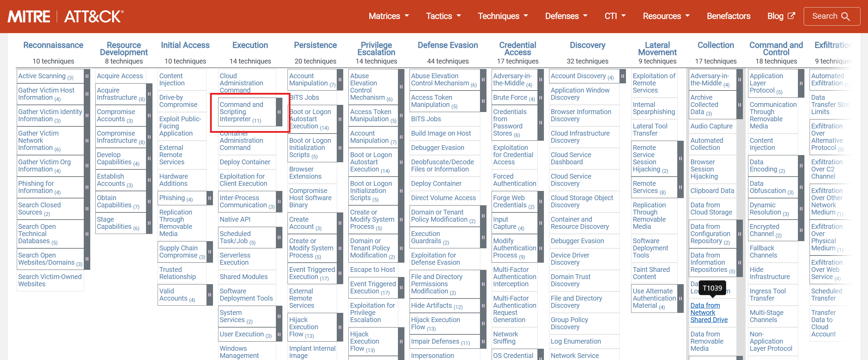The image size is (868, 360).
Task: Expand sub-techniques of System Services
Action: 279,316
